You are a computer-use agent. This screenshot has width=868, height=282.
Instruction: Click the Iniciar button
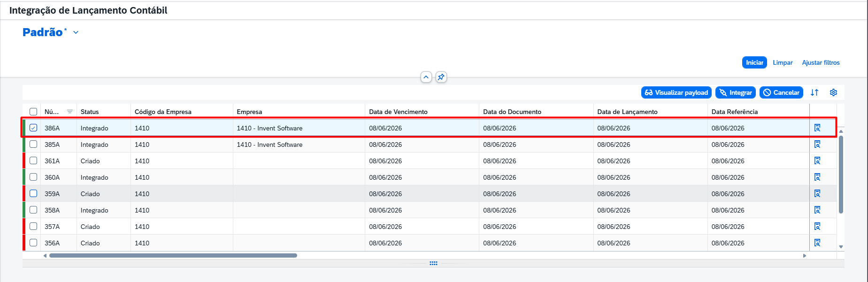point(754,62)
